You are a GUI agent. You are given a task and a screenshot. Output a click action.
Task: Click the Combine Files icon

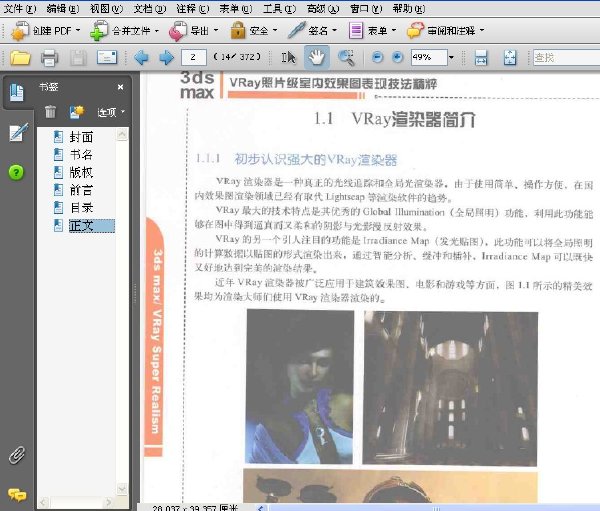tap(99, 31)
